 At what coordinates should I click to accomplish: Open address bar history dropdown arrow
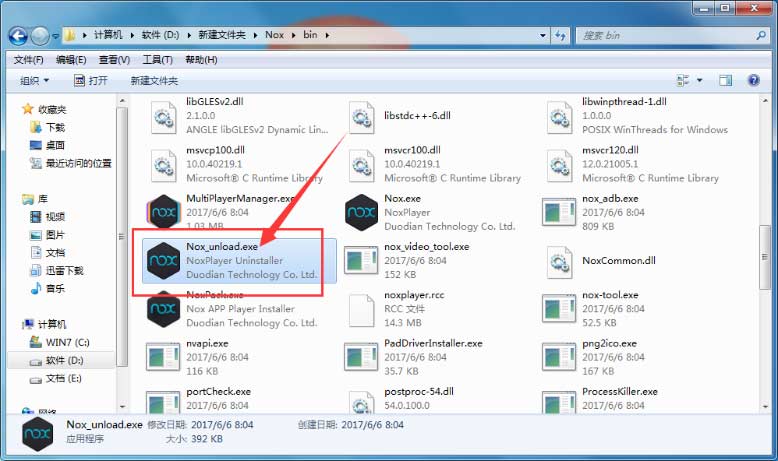pos(543,35)
